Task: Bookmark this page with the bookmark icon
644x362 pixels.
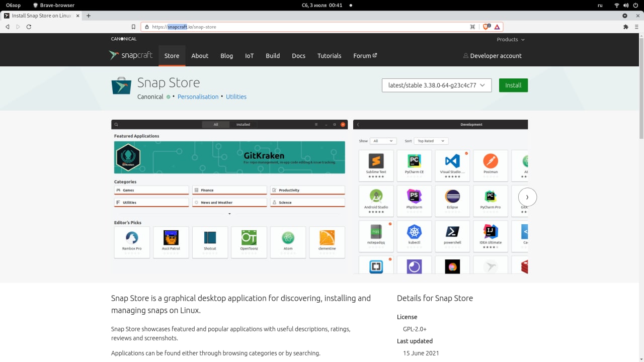Action: click(x=133, y=27)
